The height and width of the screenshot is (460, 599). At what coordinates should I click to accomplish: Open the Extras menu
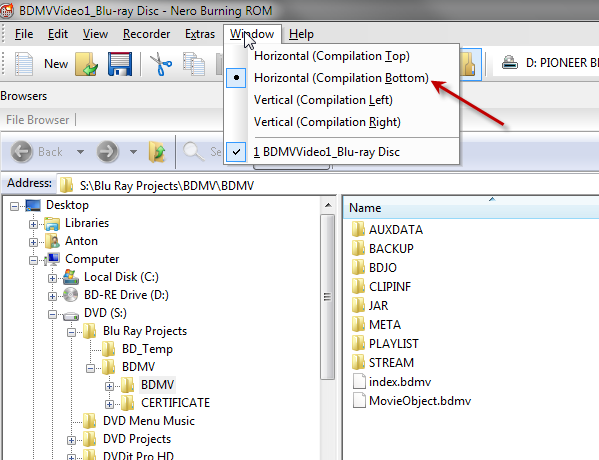[x=200, y=34]
